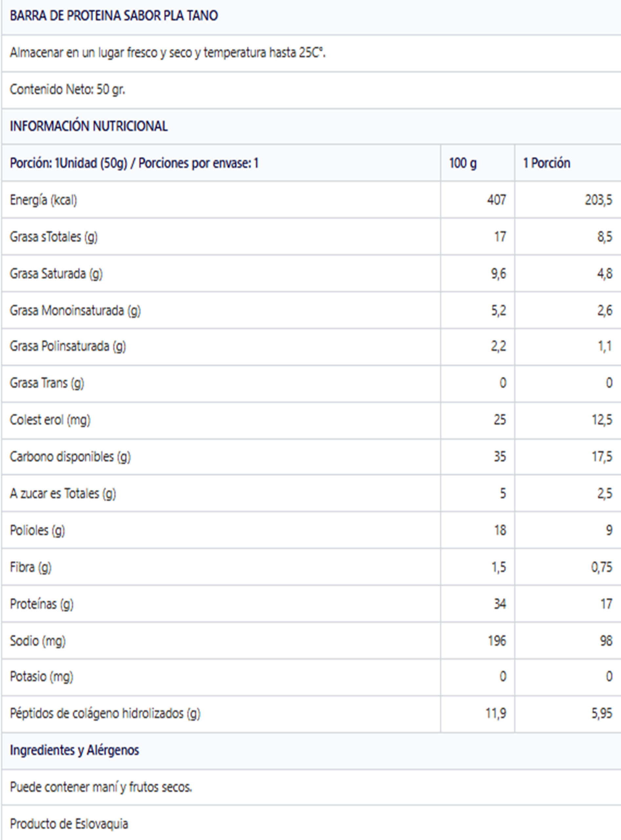The height and width of the screenshot is (840, 621).
Task: Select the INFORMACIÓN NUTRICIONAL header
Action: coord(89,126)
